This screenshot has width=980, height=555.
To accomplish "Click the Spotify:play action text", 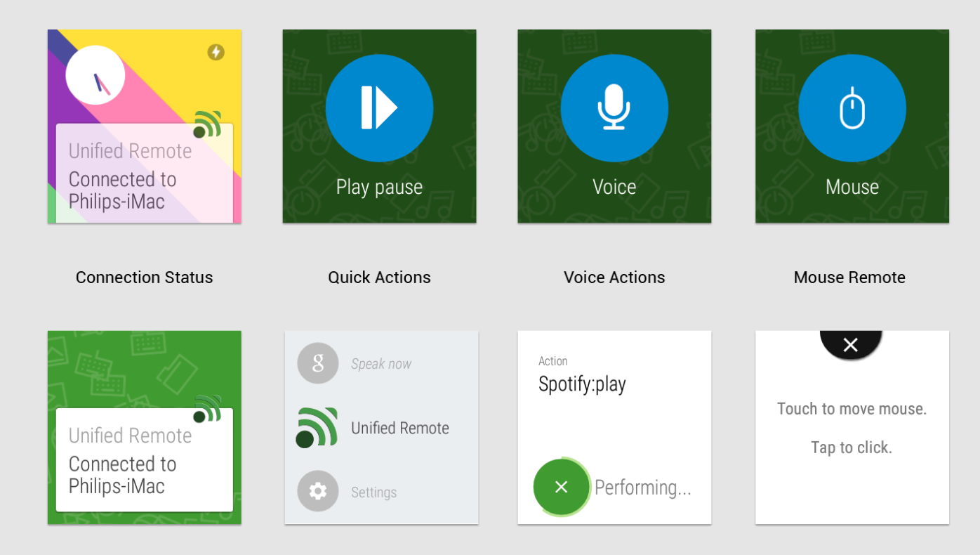I will point(582,384).
